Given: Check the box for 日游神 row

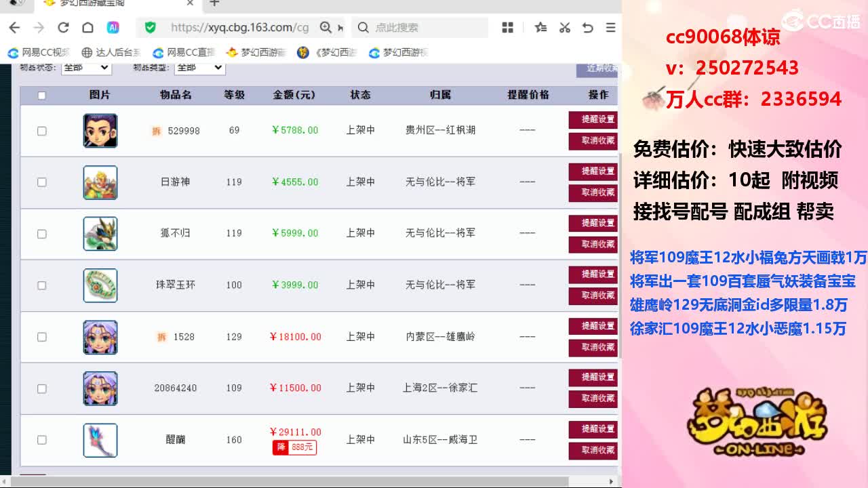Looking at the screenshot, I should [x=41, y=182].
